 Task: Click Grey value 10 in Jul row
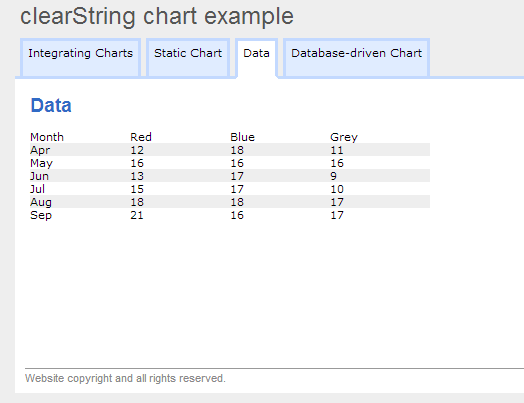[337, 189]
